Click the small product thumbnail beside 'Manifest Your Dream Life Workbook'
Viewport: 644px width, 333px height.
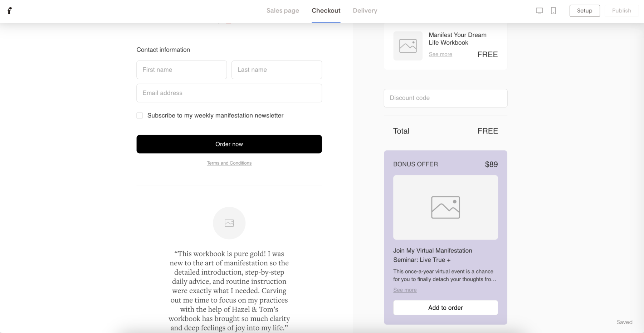408,46
